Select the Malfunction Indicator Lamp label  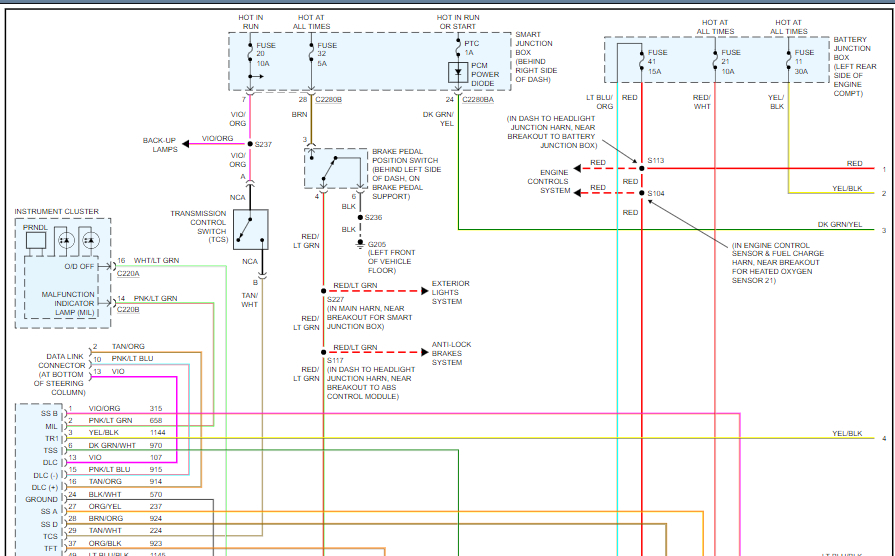pos(68,304)
